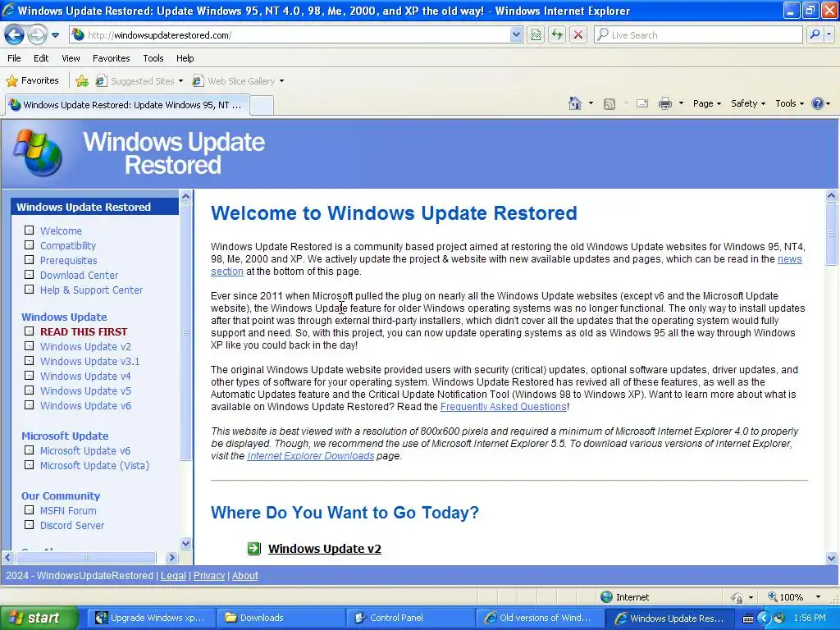Screen dimensions: 840x630
Task: Follow the Internet Explorer Downloads link
Action: [x=311, y=456]
